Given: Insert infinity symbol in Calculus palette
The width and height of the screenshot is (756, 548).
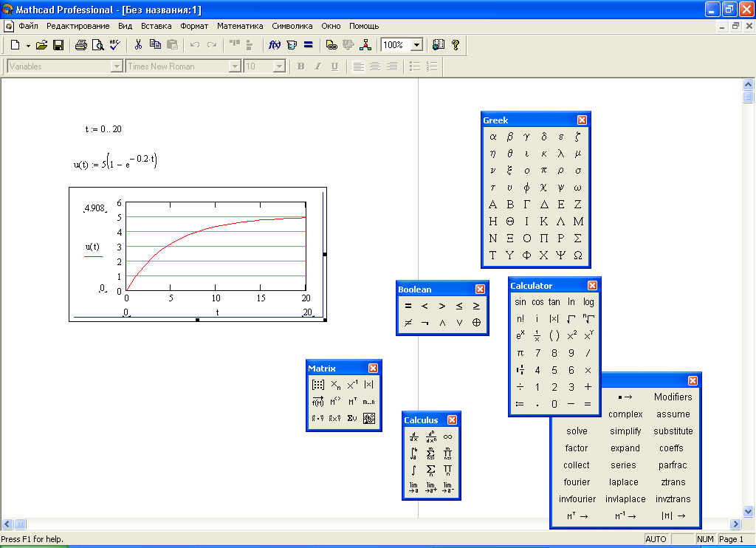Looking at the screenshot, I should tap(448, 437).
